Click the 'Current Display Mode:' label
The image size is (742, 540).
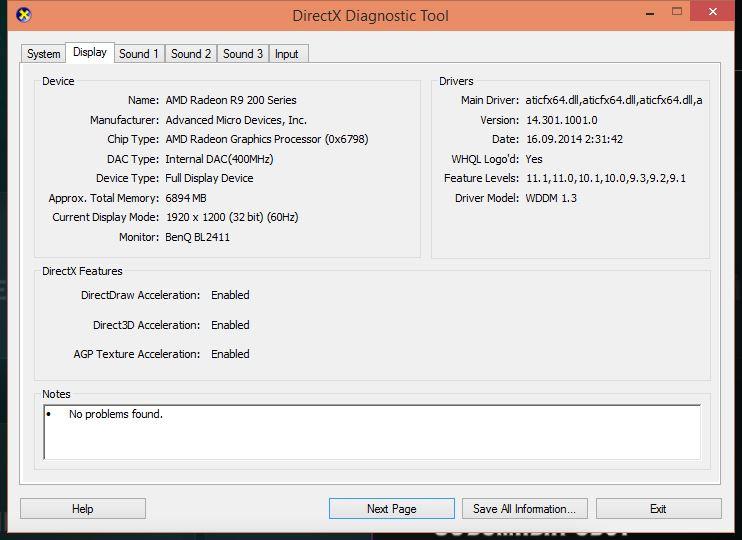point(106,217)
